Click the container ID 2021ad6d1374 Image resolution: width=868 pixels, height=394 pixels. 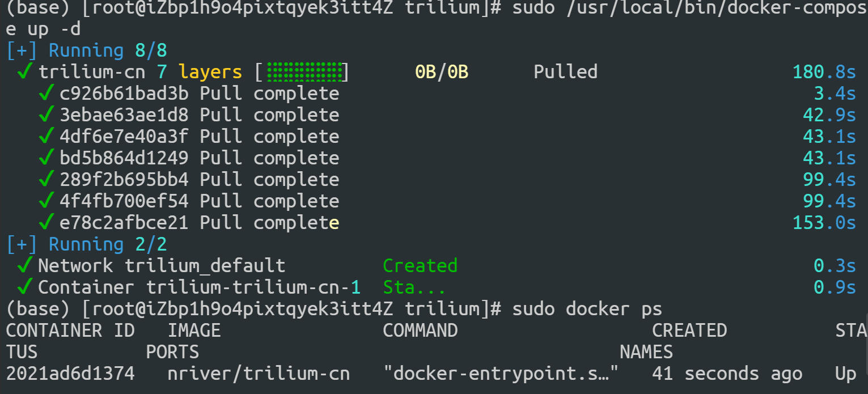(x=70, y=374)
